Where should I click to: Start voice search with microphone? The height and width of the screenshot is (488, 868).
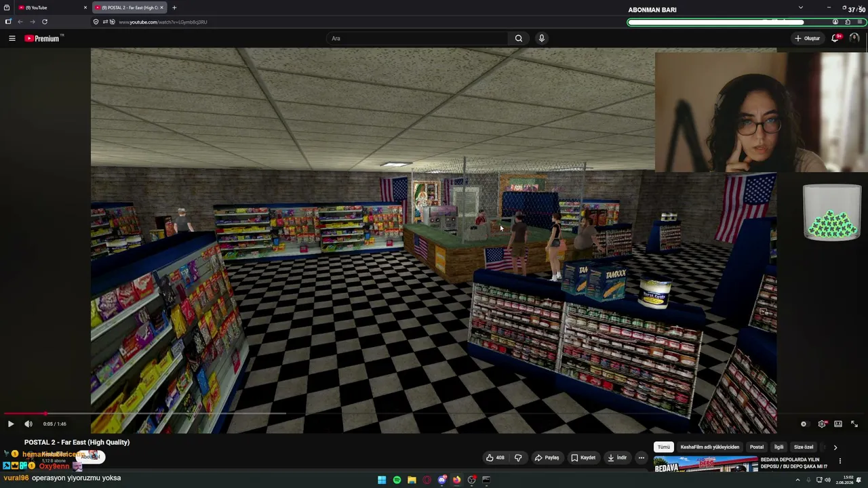coord(541,38)
